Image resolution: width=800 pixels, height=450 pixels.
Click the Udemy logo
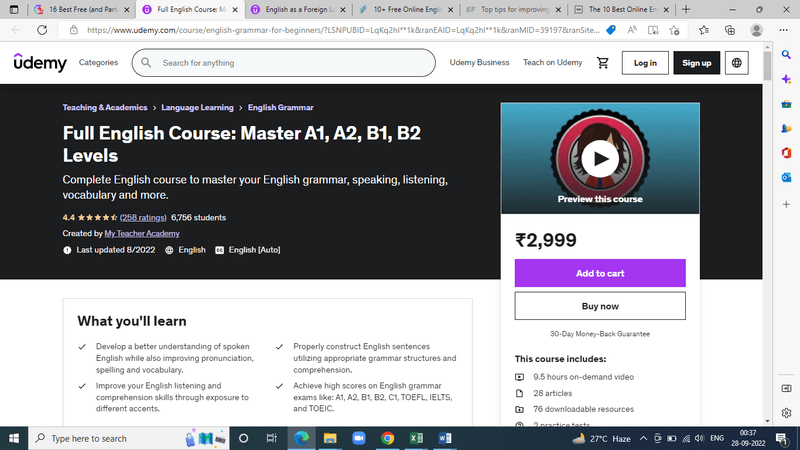[x=40, y=62]
